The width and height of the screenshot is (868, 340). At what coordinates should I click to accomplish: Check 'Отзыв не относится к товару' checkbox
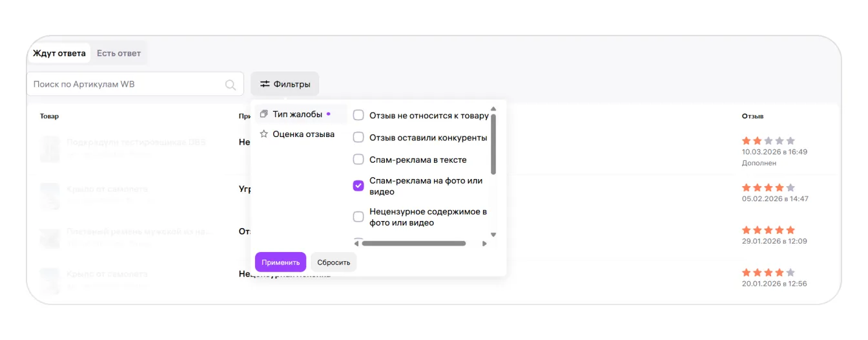[x=358, y=116]
